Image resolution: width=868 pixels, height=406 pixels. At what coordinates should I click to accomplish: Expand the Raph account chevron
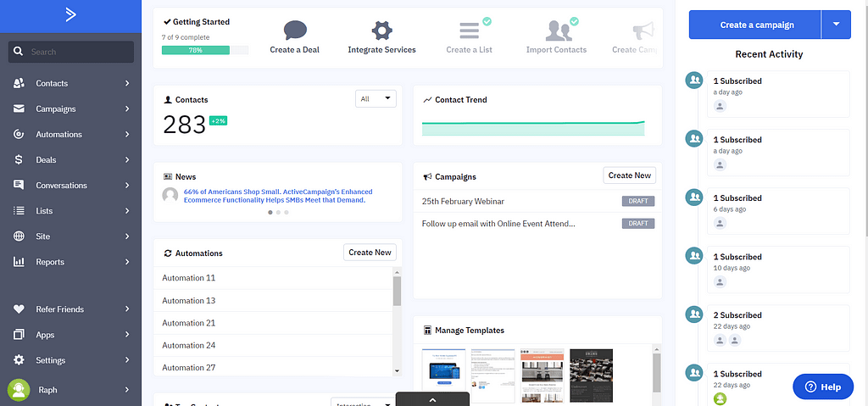[127, 389]
